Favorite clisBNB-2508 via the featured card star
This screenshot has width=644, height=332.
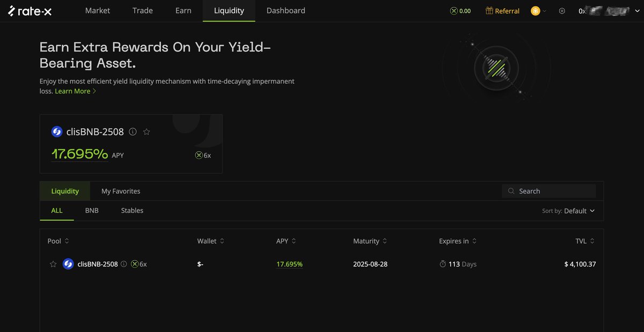click(147, 132)
